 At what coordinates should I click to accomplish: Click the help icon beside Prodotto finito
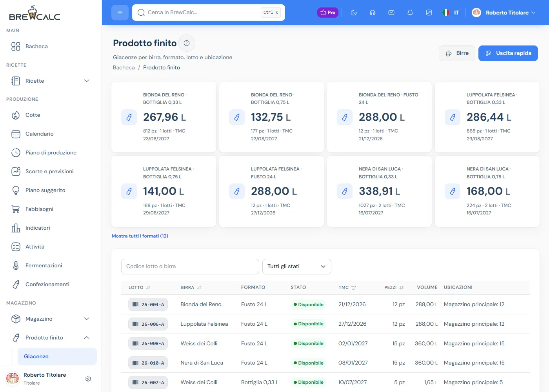(187, 43)
